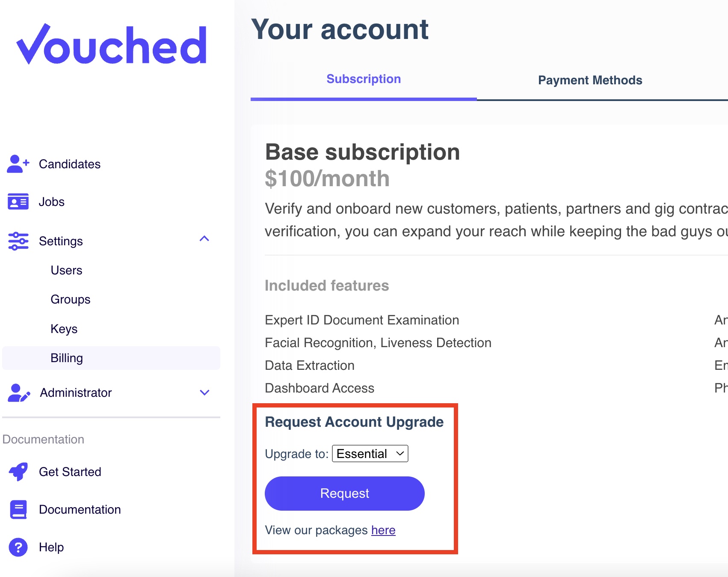Open Jobs in the sidebar
This screenshot has height=577, width=728.
click(x=52, y=202)
